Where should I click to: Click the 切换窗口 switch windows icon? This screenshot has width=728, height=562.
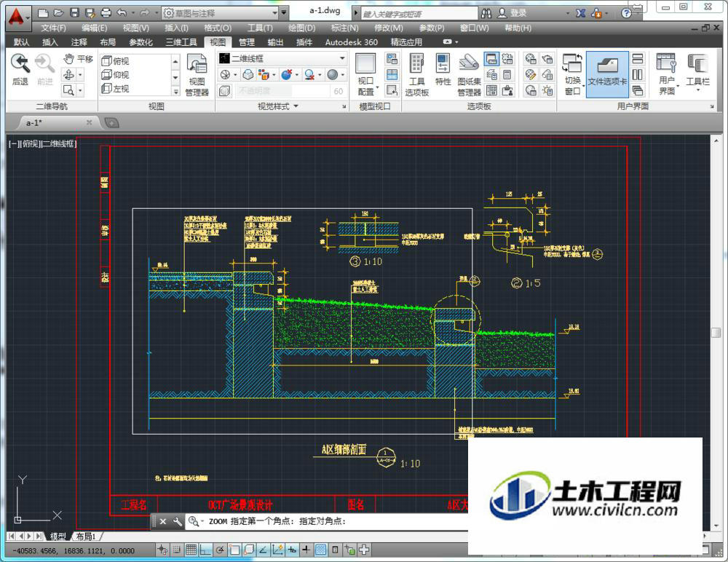(573, 75)
